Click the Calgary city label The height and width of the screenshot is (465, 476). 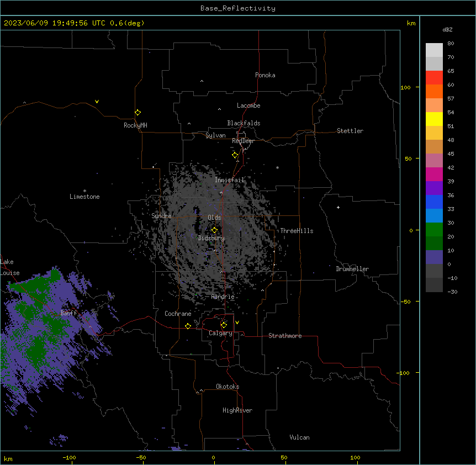point(220,333)
